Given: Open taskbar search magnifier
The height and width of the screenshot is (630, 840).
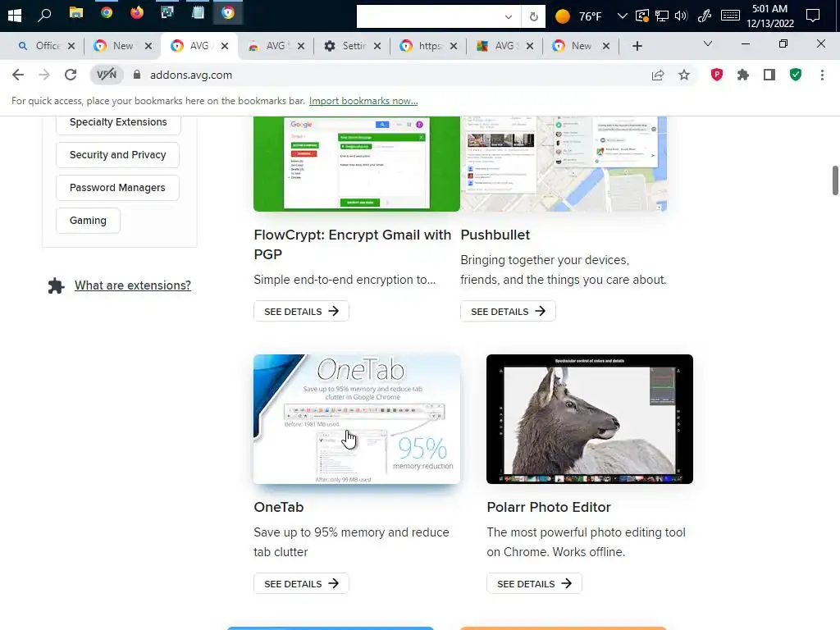Looking at the screenshot, I should click(44, 15).
